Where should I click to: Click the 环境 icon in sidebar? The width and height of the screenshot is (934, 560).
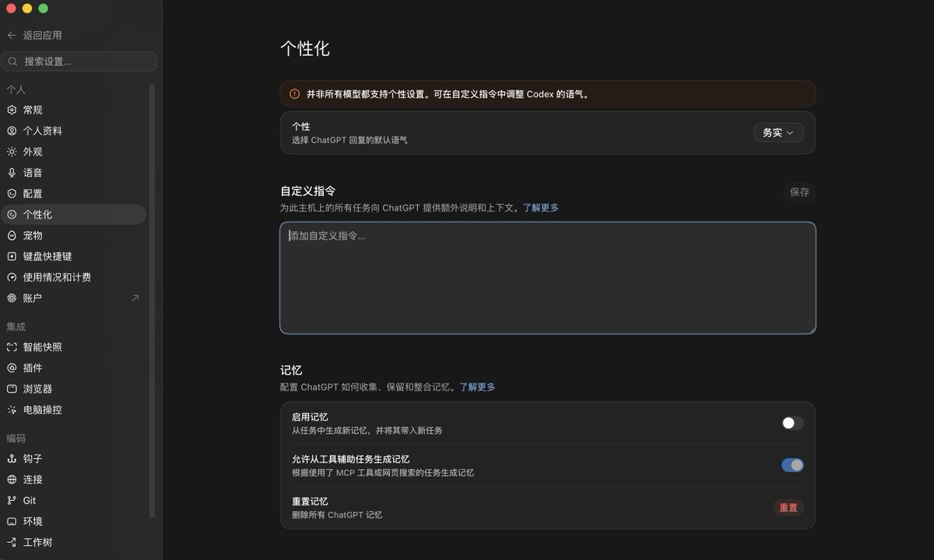pos(12,522)
